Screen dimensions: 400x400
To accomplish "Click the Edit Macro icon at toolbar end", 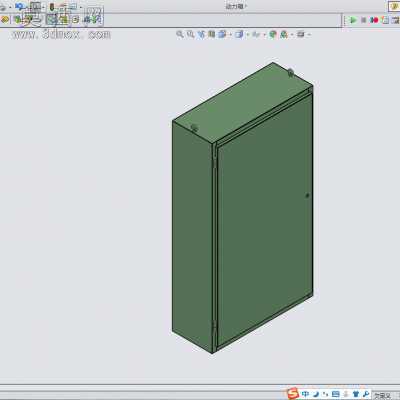I will 396,20.
